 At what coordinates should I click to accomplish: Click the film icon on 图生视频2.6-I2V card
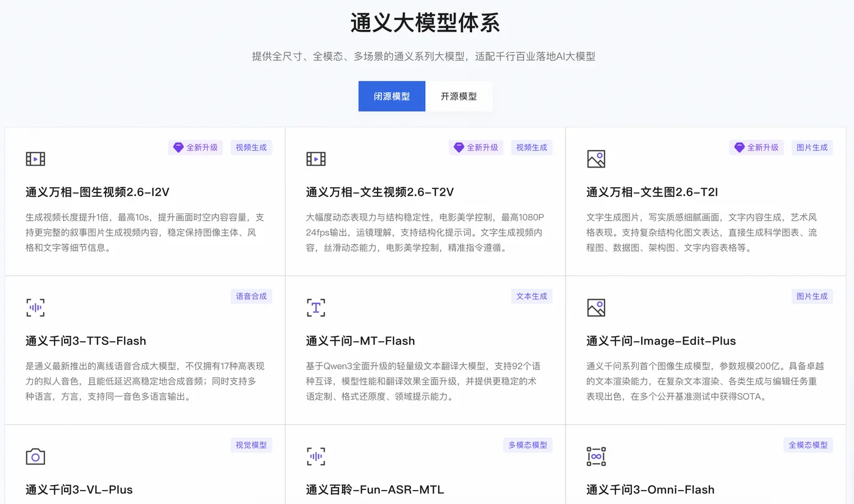tap(35, 158)
